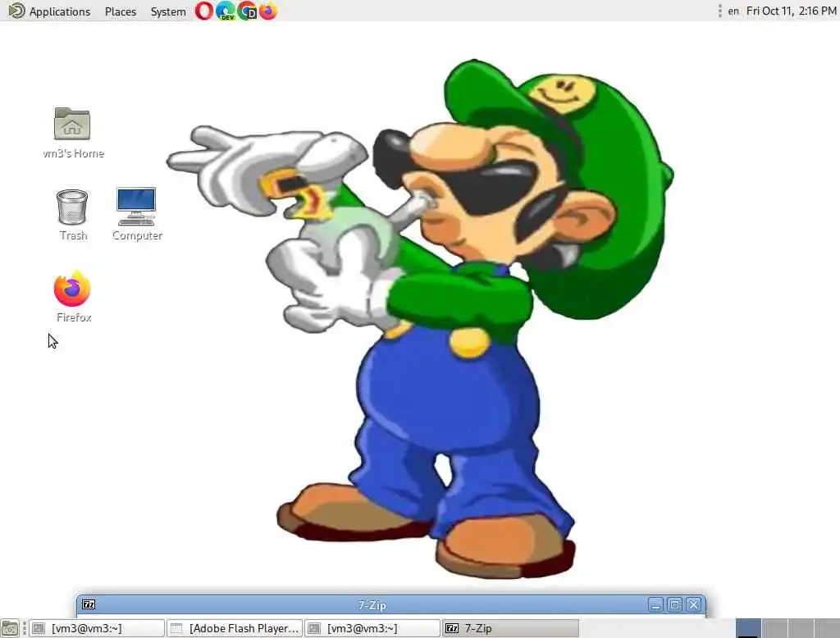
Task: Select the active blue workspace in switcher
Action: (x=748, y=628)
